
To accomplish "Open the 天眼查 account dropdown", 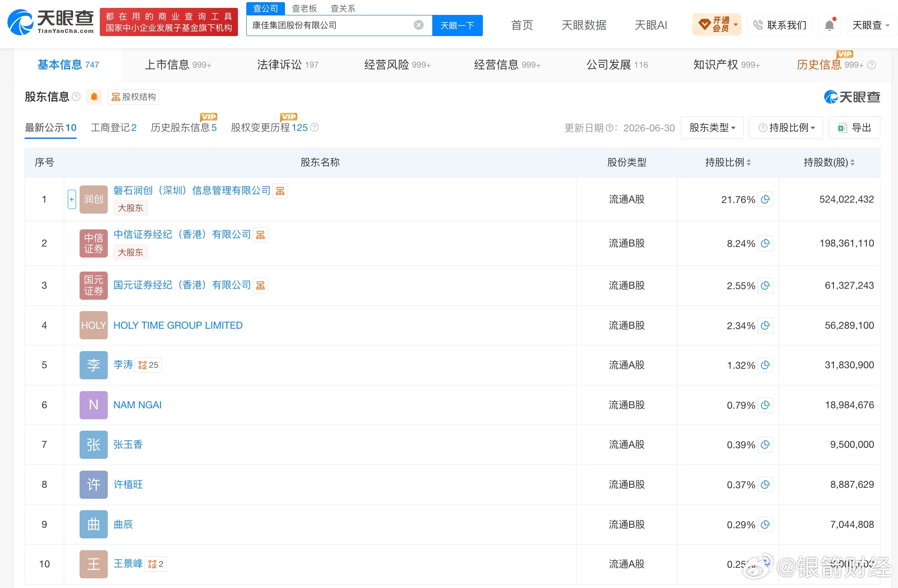I will click(x=871, y=25).
